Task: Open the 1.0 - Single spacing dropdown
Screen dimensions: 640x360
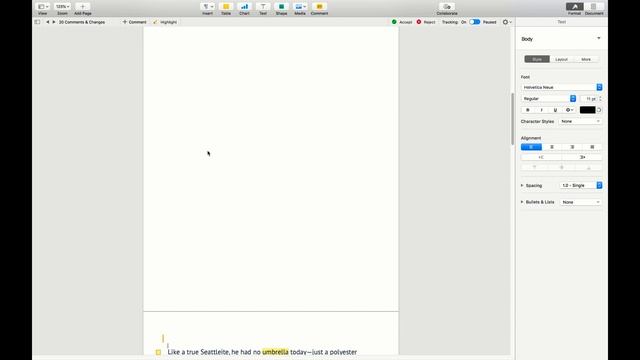Action: 580,185
